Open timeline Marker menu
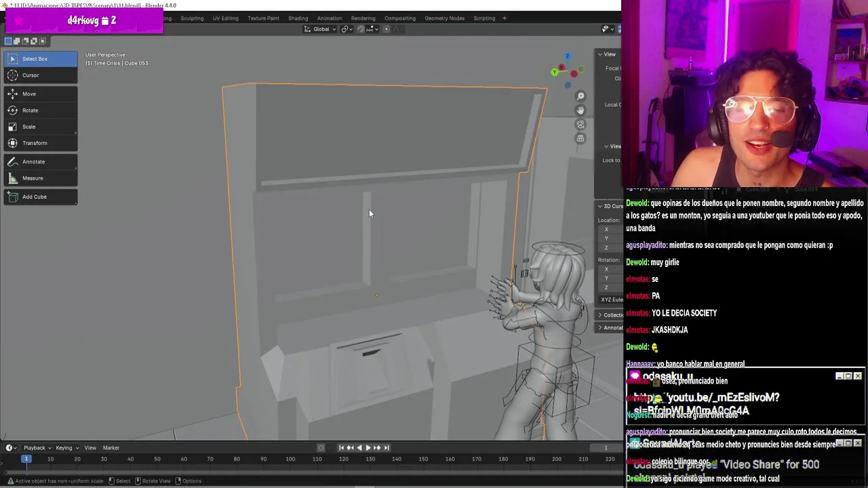Viewport: 868px width, 488px height. coord(111,447)
